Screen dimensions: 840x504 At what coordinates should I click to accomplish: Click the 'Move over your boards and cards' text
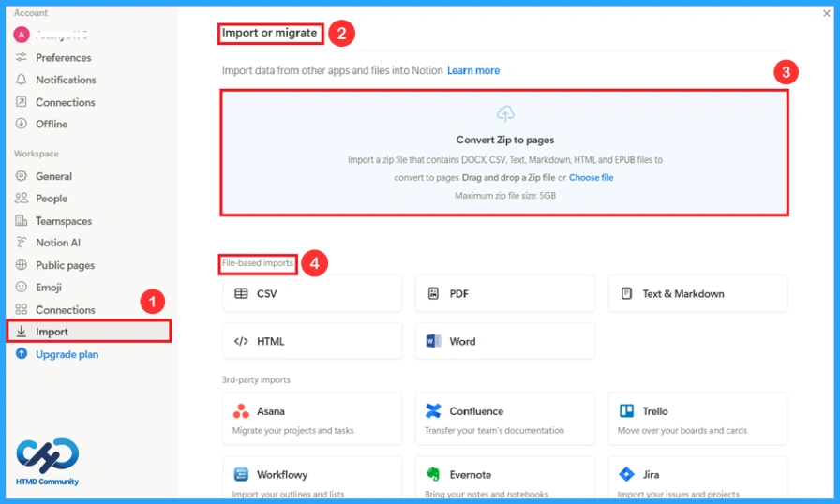tap(682, 430)
